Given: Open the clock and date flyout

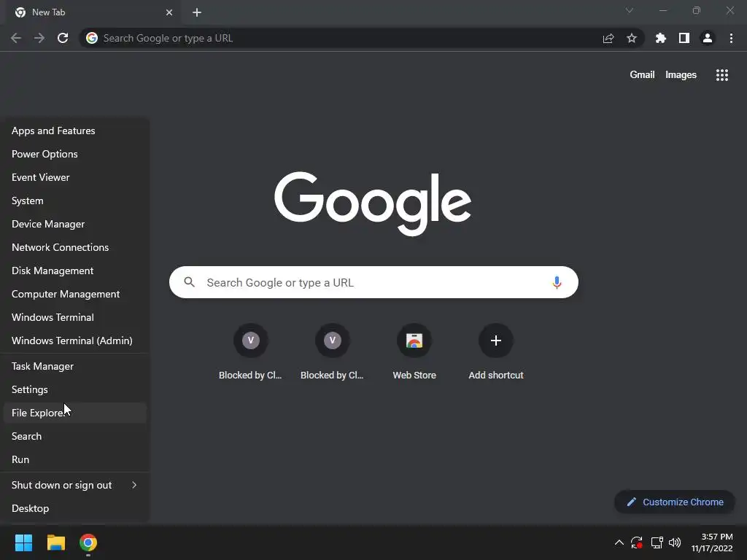Looking at the screenshot, I should [x=712, y=542].
